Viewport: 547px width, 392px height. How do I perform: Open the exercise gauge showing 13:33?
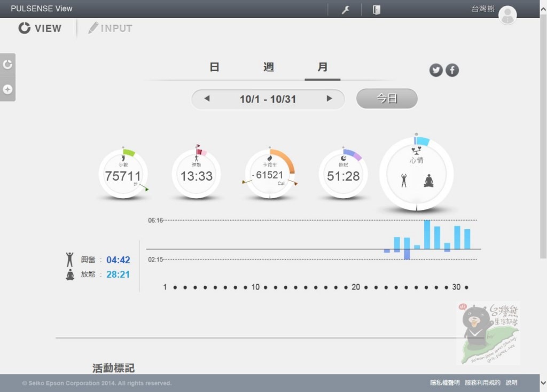tap(197, 174)
